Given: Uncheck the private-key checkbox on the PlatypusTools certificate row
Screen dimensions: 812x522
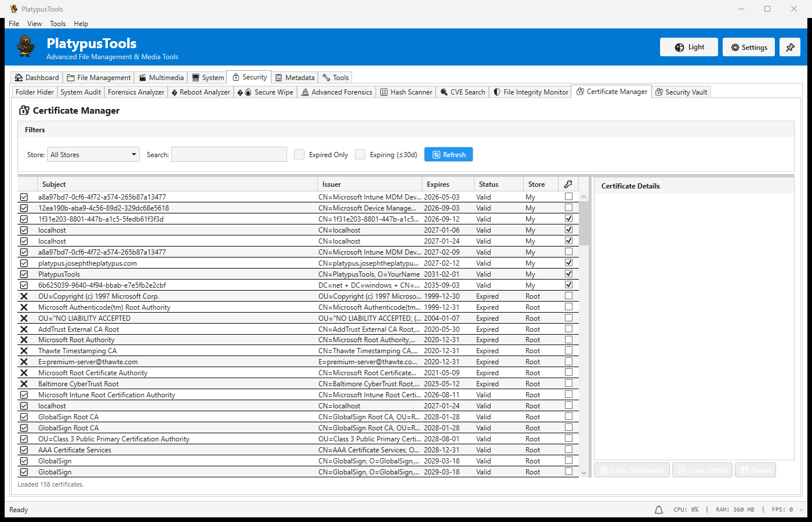Looking at the screenshot, I should pos(568,273).
